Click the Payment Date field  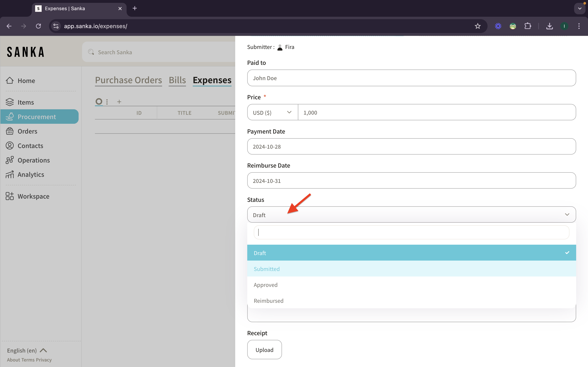(x=411, y=147)
